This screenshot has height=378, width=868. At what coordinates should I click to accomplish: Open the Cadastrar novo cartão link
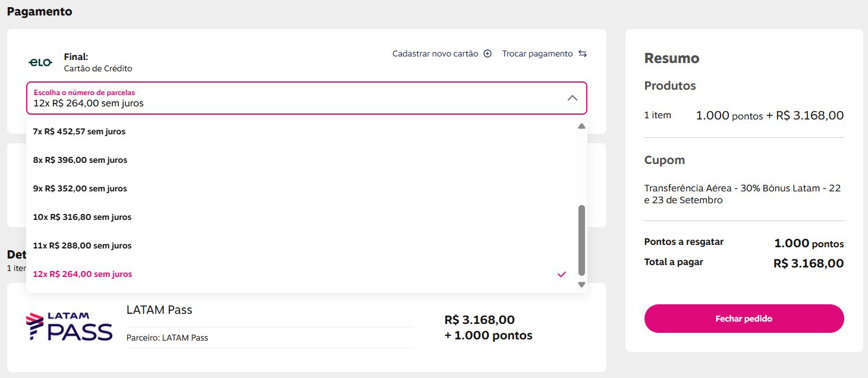(435, 53)
